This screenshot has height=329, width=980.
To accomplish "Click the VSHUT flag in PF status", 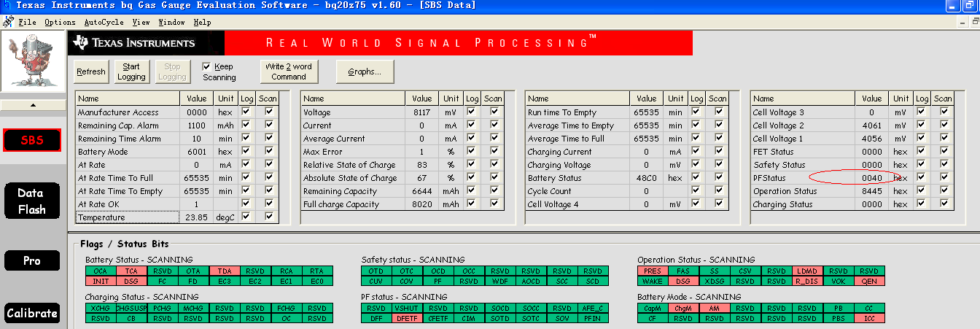I will (408, 308).
